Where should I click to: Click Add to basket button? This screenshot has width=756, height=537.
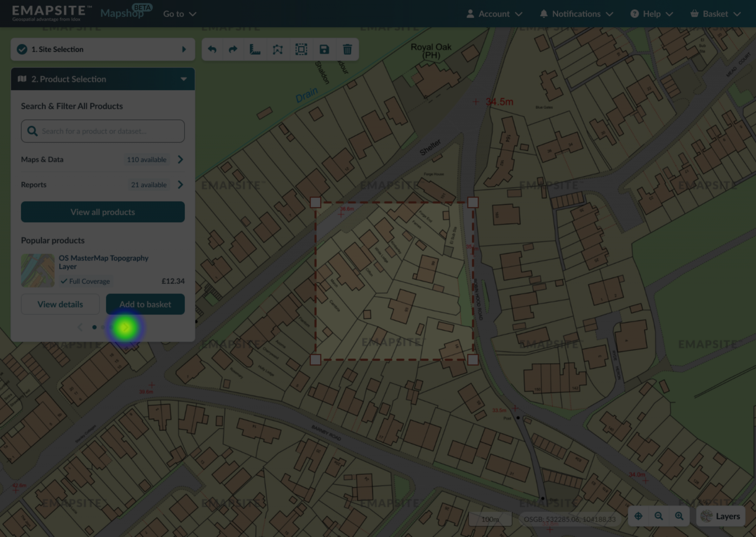click(x=145, y=304)
